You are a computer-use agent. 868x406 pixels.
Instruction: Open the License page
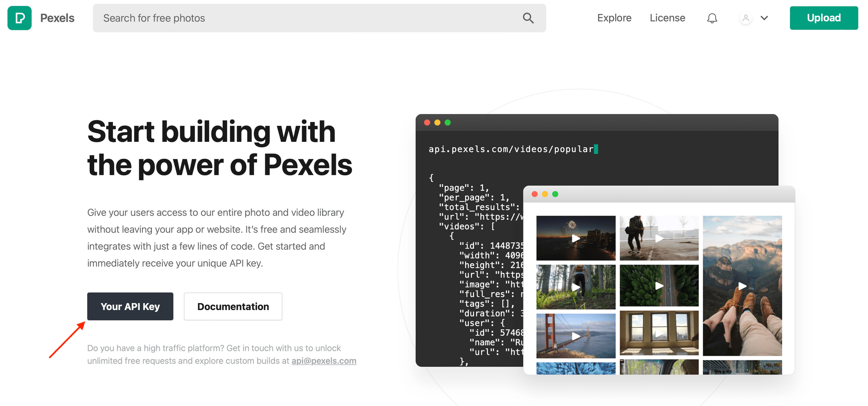click(x=667, y=18)
